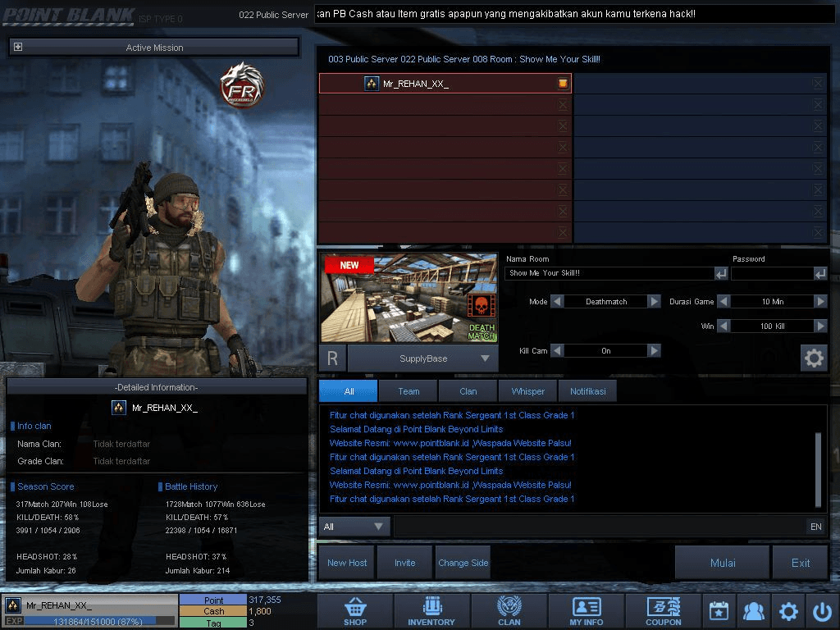Close the third red team slot
Screen dimensions: 840x630
tap(563, 126)
